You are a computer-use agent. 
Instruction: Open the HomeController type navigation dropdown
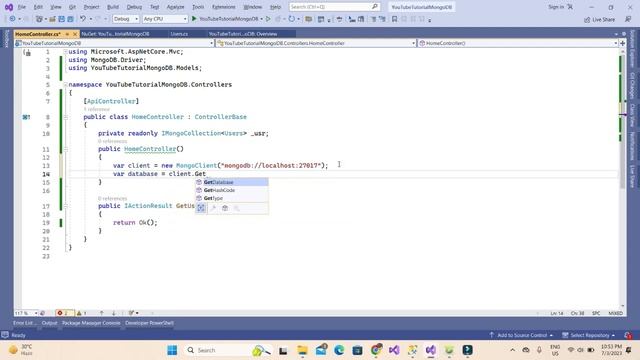click(x=316, y=43)
